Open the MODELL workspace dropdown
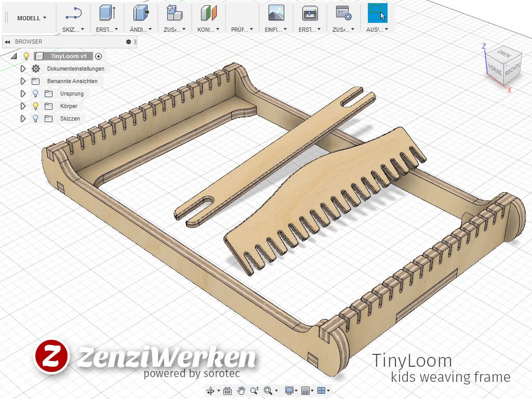532x399 pixels. (x=32, y=18)
